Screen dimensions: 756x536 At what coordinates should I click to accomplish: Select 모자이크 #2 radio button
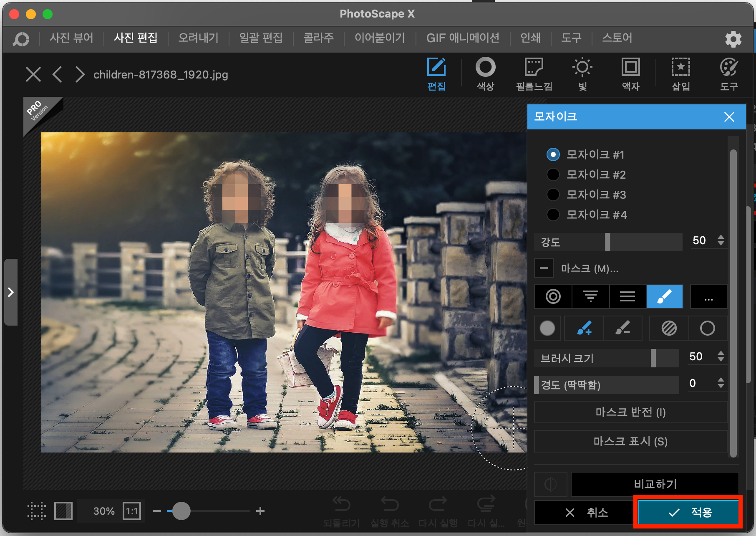click(x=553, y=174)
